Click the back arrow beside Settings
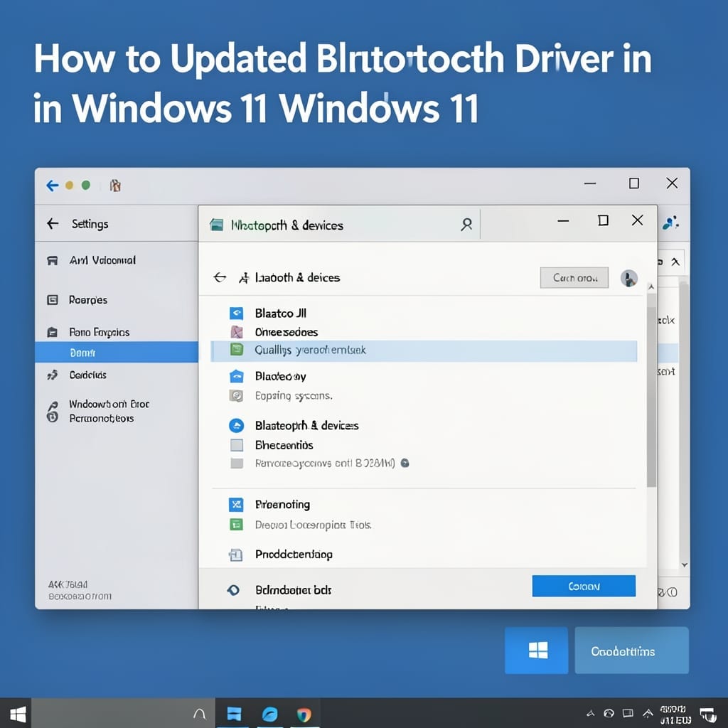The width and height of the screenshot is (728, 728). coord(53,224)
